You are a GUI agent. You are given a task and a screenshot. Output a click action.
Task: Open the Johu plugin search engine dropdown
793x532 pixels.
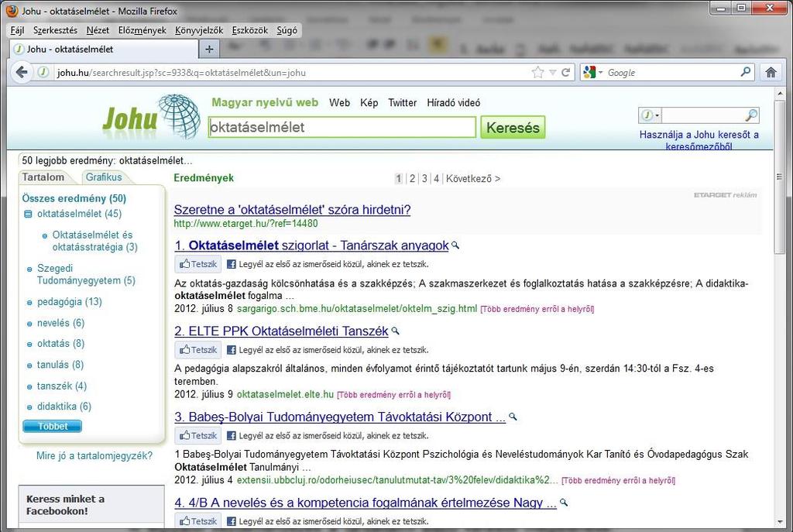[657, 116]
